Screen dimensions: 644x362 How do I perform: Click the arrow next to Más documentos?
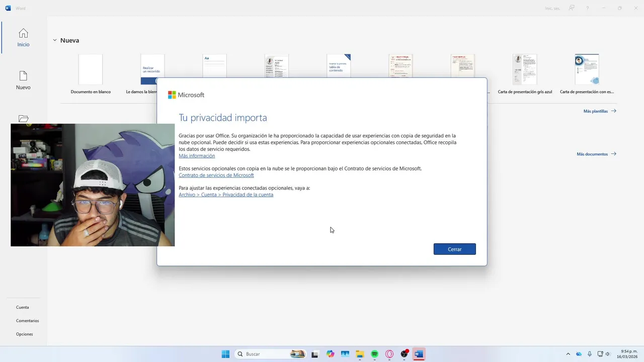pos(613,154)
